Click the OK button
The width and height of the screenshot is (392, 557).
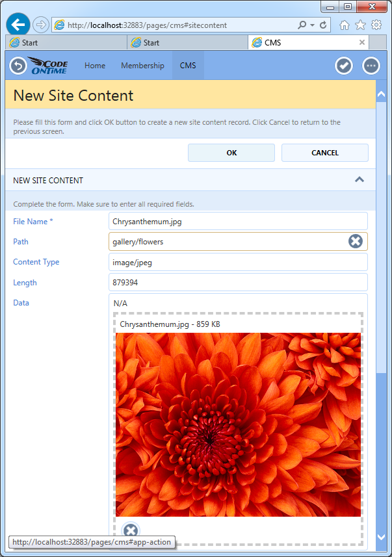231,153
